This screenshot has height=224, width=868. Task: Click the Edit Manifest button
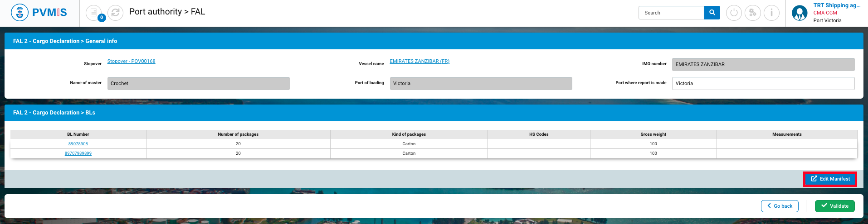pos(830,179)
